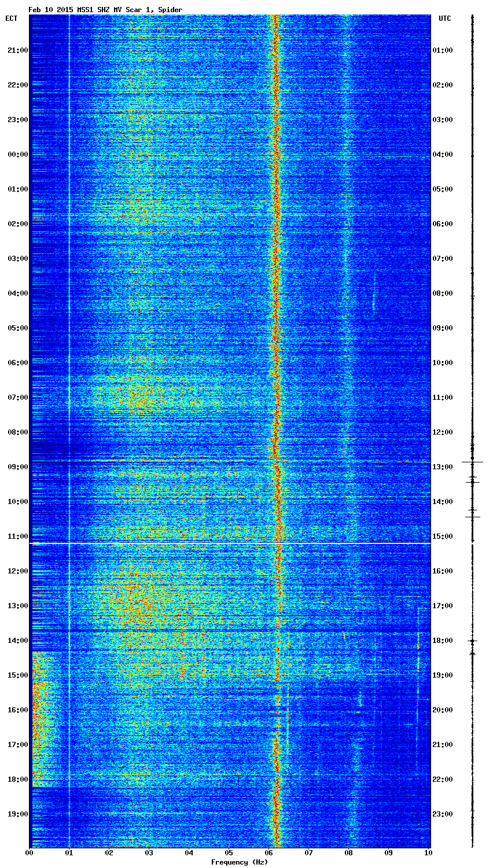Click the ECT '19:00' time label
The image size is (493, 868).
point(17,814)
